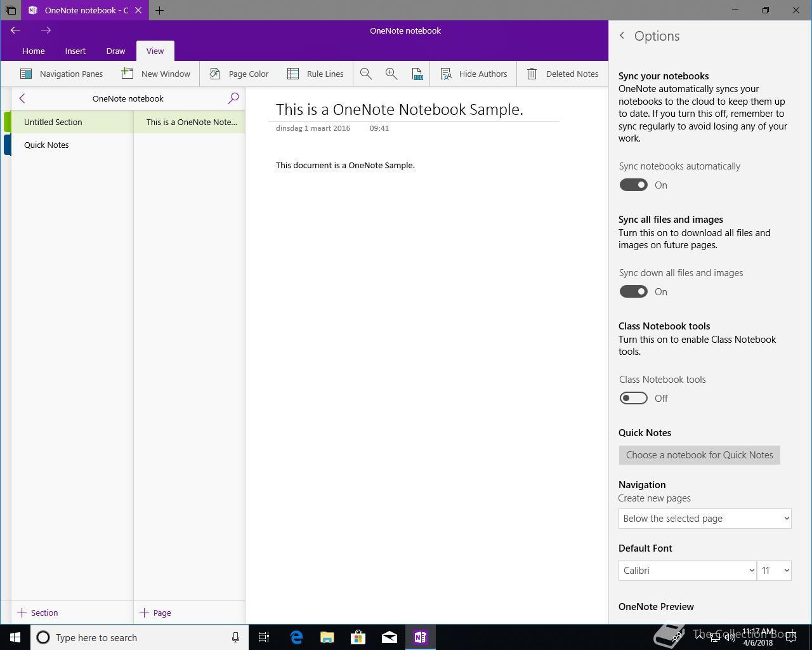
Task: Click the OneNote taskbar icon
Action: 421,637
